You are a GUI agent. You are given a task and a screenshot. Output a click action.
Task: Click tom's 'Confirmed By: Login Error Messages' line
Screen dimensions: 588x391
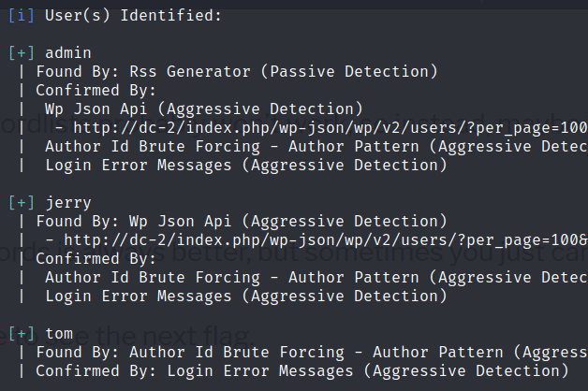coord(302,371)
